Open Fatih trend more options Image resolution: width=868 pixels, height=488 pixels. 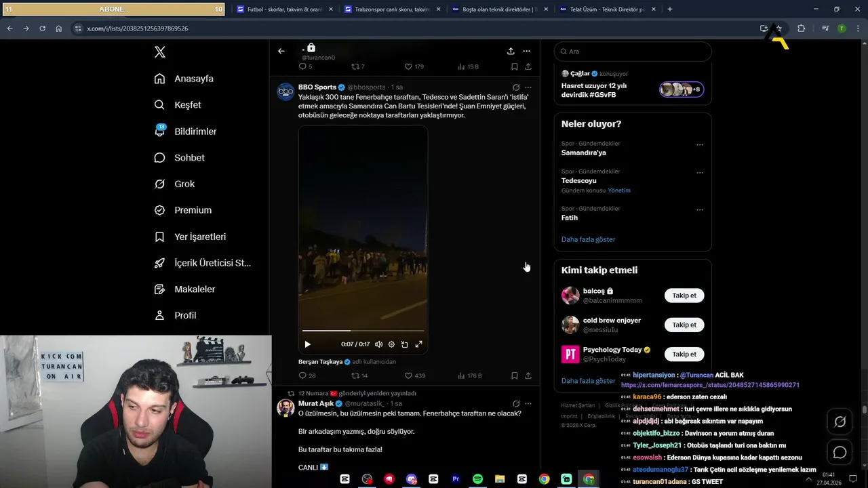pos(700,209)
